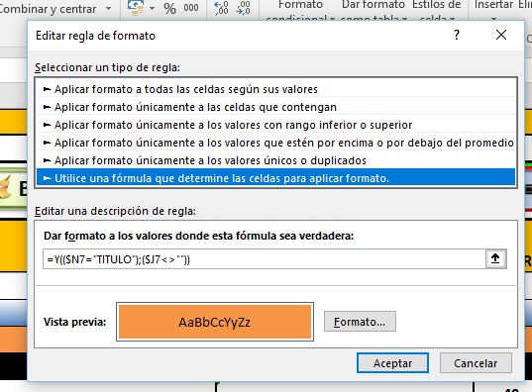
Task: Click the decrease decimals icon
Action: click(x=243, y=8)
